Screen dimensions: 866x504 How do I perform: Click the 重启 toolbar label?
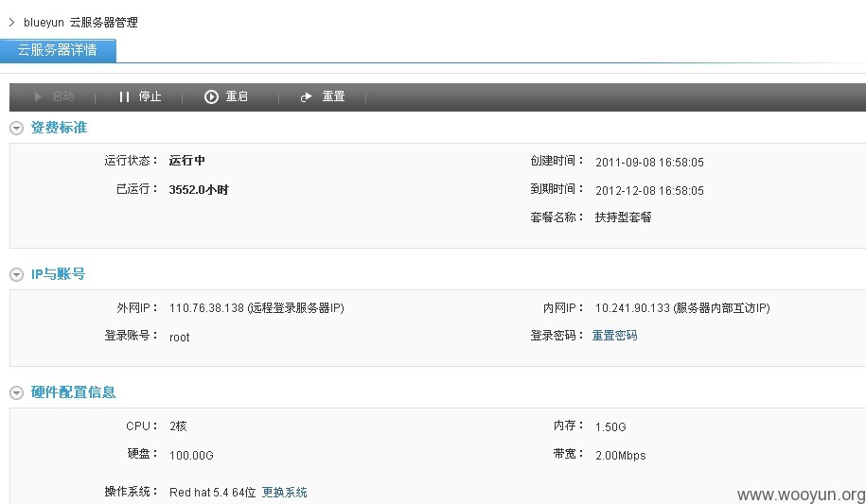click(237, 96)
